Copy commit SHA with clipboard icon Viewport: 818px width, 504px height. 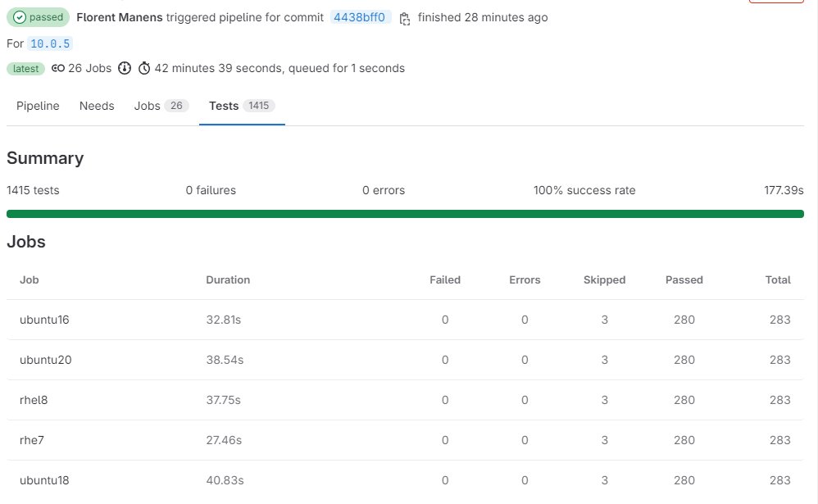point(404,18)
